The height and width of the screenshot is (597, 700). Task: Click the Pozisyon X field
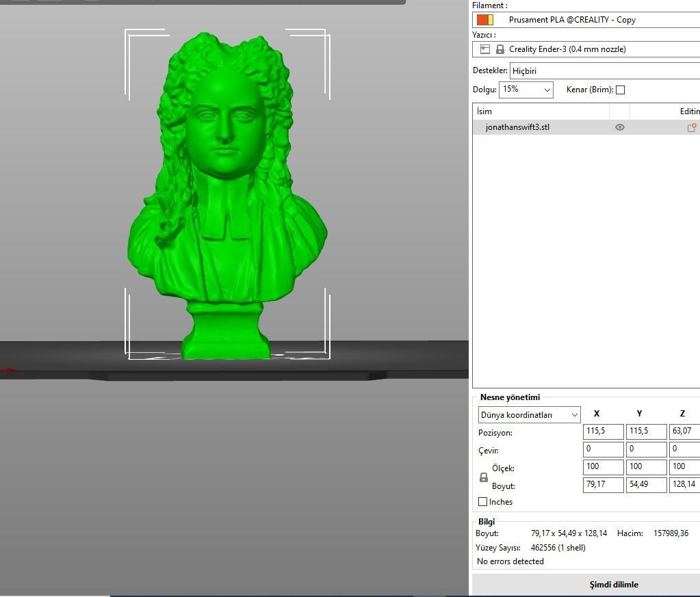click(603, 432)
